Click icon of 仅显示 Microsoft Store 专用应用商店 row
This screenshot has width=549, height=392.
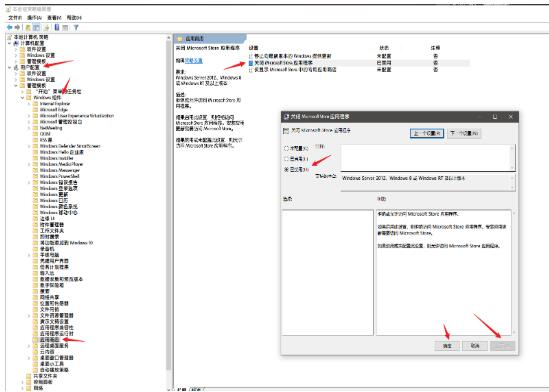click(x=251, y=70)
